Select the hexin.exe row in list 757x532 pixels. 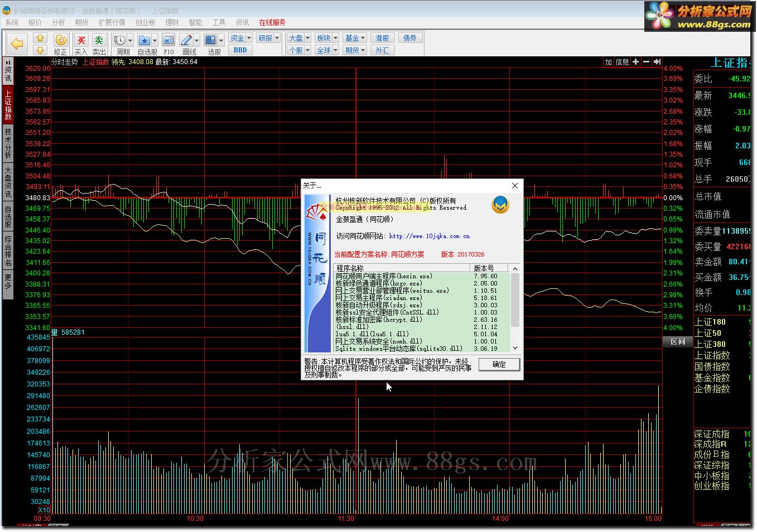422,276
